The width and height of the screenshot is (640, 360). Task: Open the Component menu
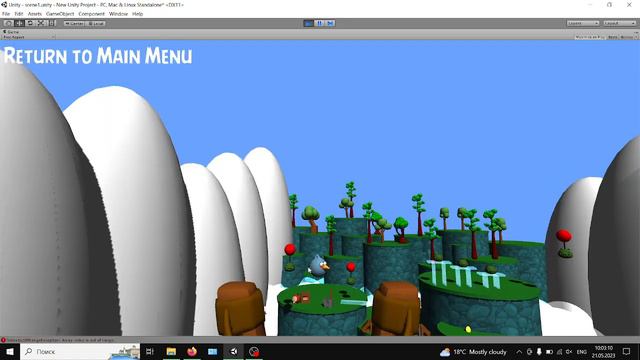(x=91, y=14)
